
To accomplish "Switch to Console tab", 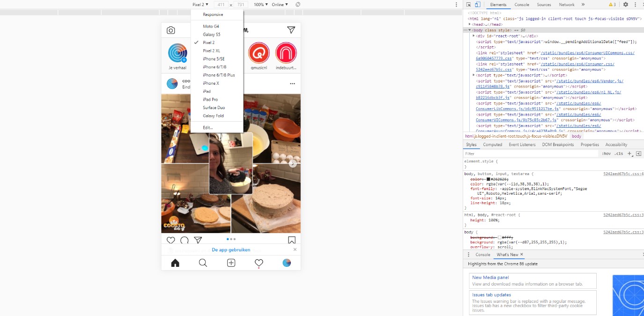I will pyautogui.click(x=522, y=5).
